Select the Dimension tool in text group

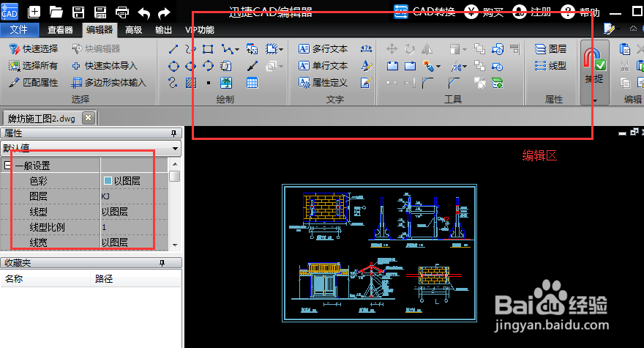tap(366, 49)
